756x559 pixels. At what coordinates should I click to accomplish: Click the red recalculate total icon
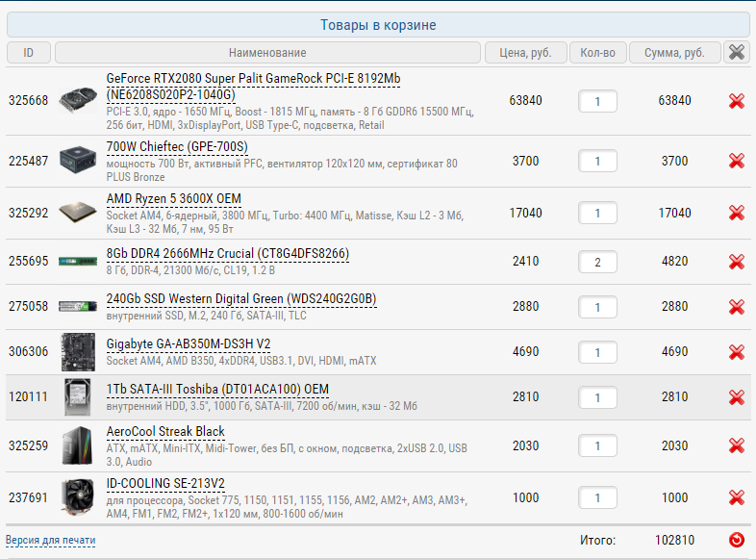click(736, 540)
